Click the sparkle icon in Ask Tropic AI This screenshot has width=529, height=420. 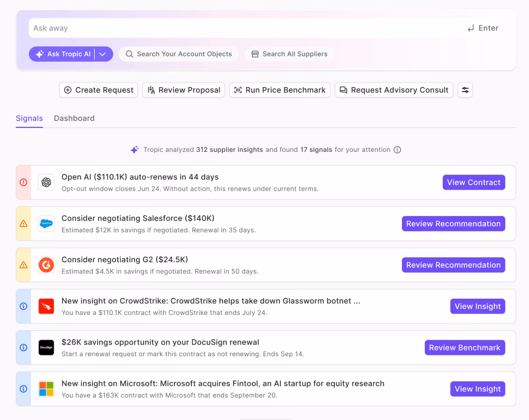pos(40,54)
